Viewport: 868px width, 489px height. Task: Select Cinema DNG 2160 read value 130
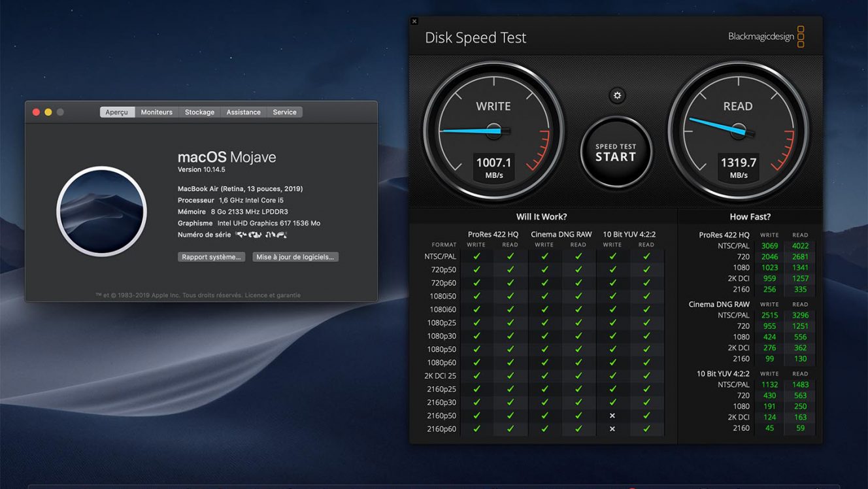click(x=800, y=358)
